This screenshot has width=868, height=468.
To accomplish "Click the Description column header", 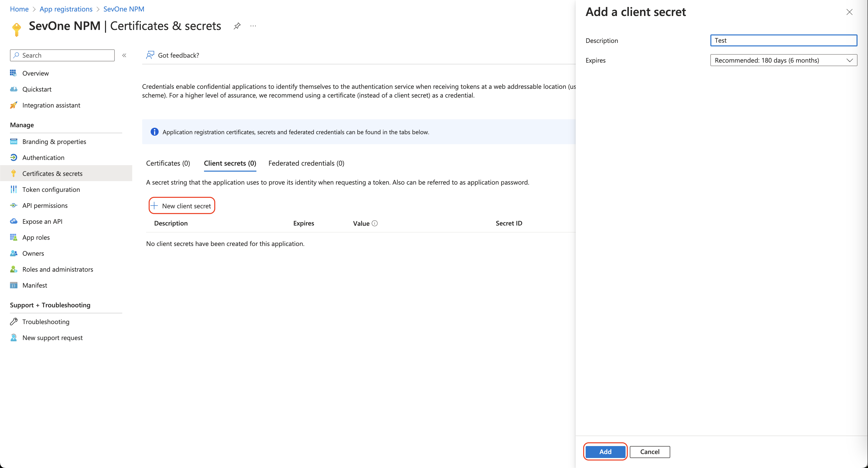I will click(171, 223).
